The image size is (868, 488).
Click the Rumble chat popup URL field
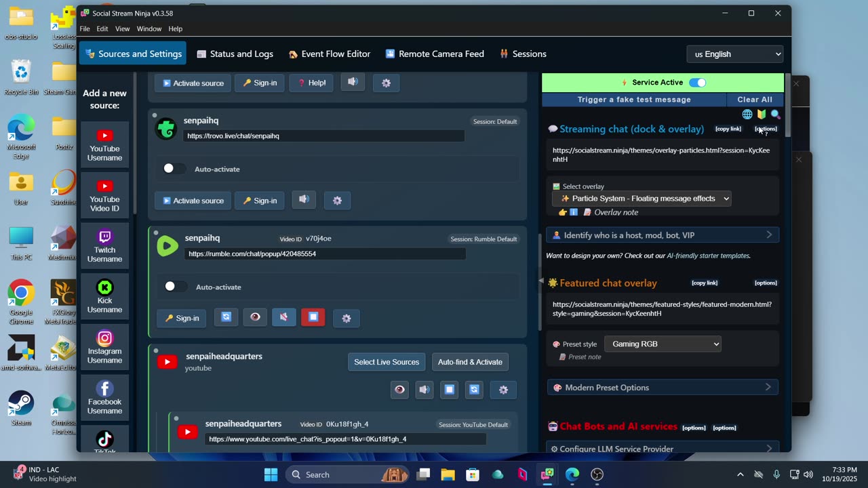point(325,253)
